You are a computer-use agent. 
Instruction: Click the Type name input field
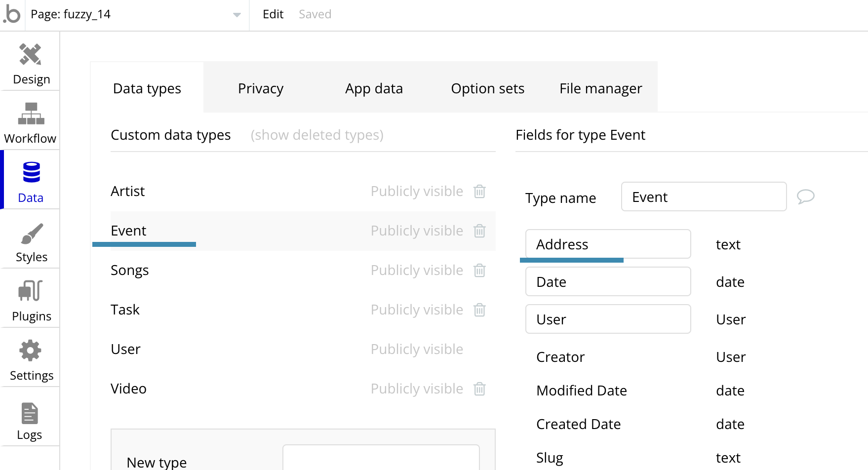click(704, 197)
